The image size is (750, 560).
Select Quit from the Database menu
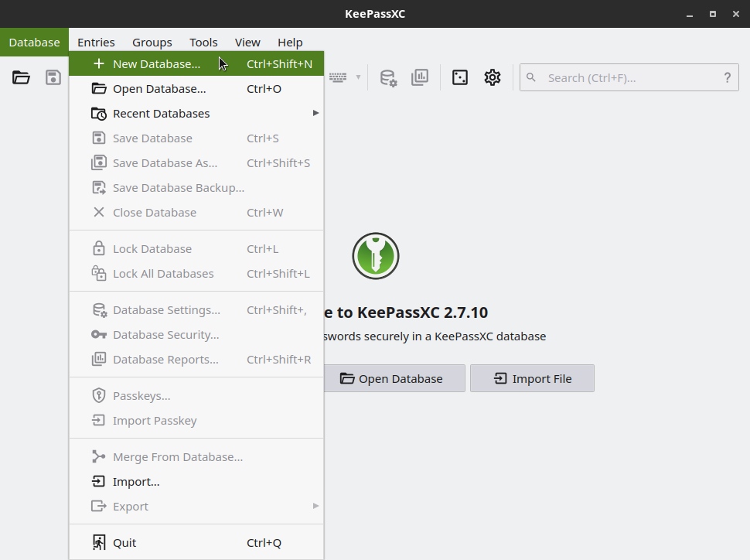click(x=196, y=543)
